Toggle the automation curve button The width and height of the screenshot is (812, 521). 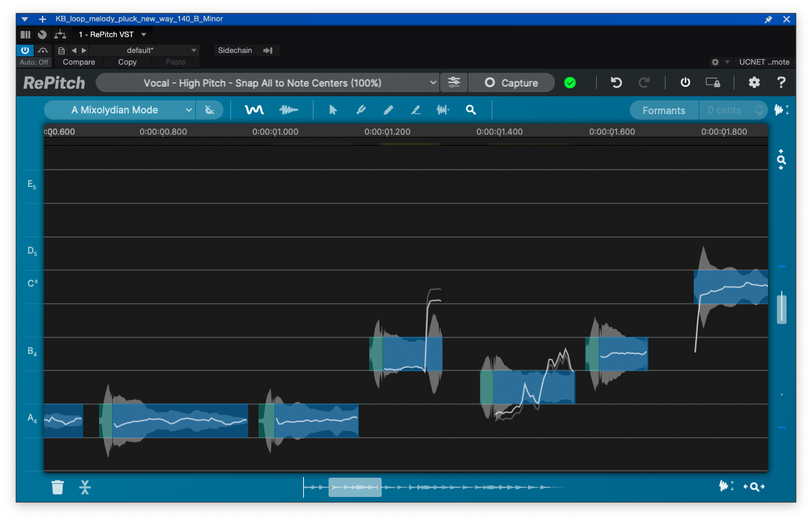[x=43, y=50]
